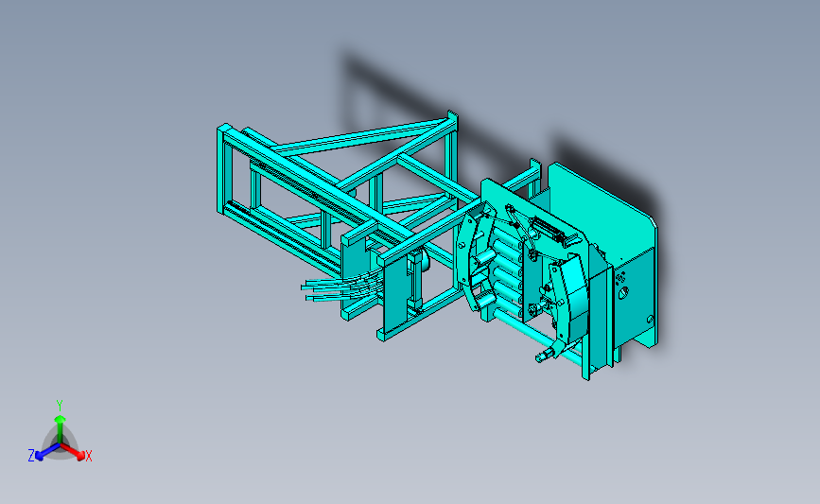
Task: Click the blue Z axis of the orientation triad
Action: point(47,452)
